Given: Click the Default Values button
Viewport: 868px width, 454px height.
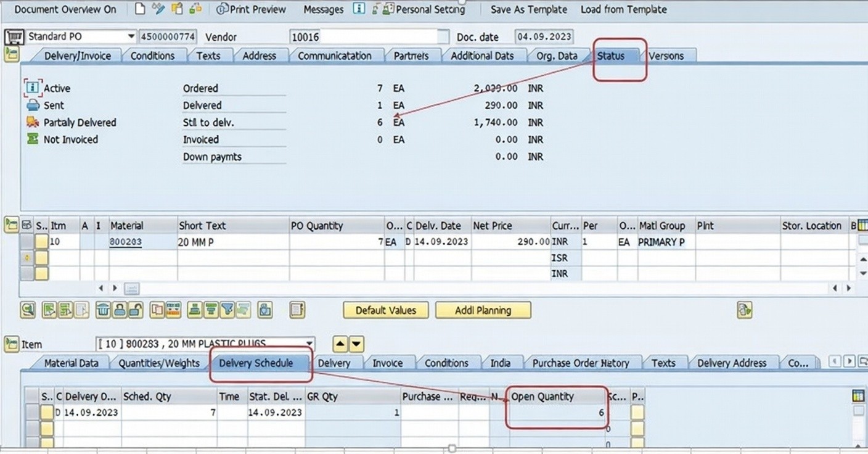Looking at the screenshot, I should click(x=386, y=310).
